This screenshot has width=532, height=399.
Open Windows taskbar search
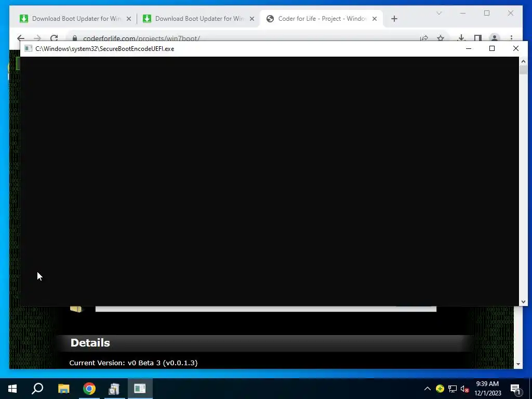(37, 389)
